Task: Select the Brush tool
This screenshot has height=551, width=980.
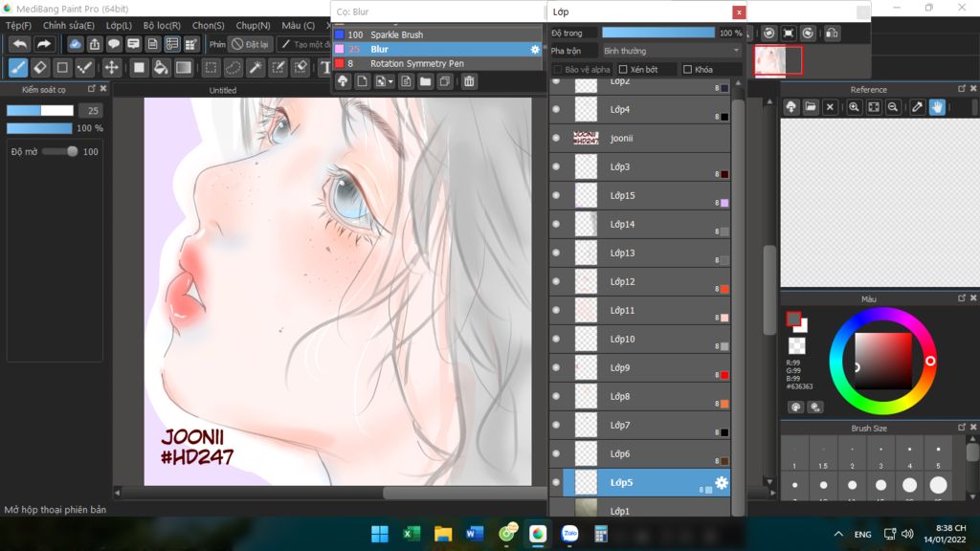Action: 18,68
